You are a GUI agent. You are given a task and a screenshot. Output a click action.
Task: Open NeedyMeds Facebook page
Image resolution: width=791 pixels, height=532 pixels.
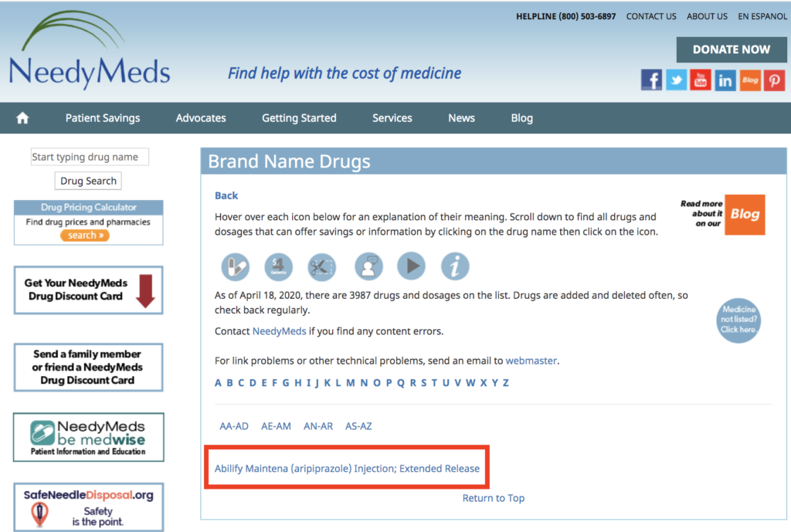pos(651,80)
